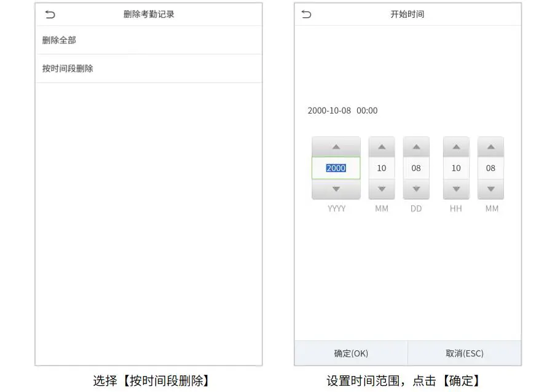Decrease the month value next to the year

coord(382,189)
